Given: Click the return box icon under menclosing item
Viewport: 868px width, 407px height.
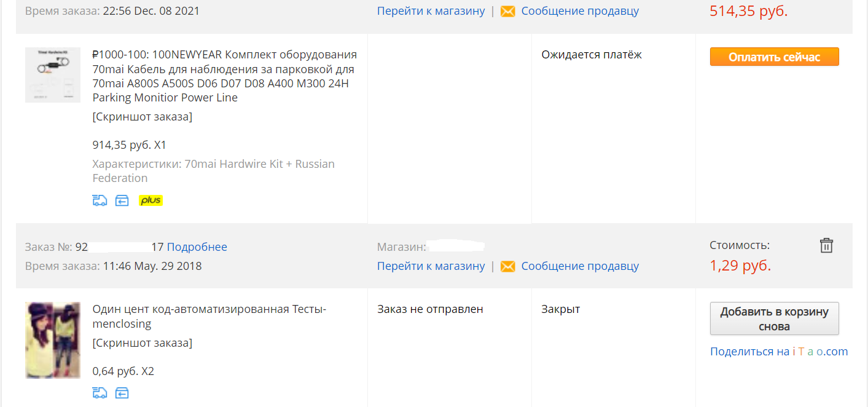Looking at the screenshot, I should pos(122,393).
